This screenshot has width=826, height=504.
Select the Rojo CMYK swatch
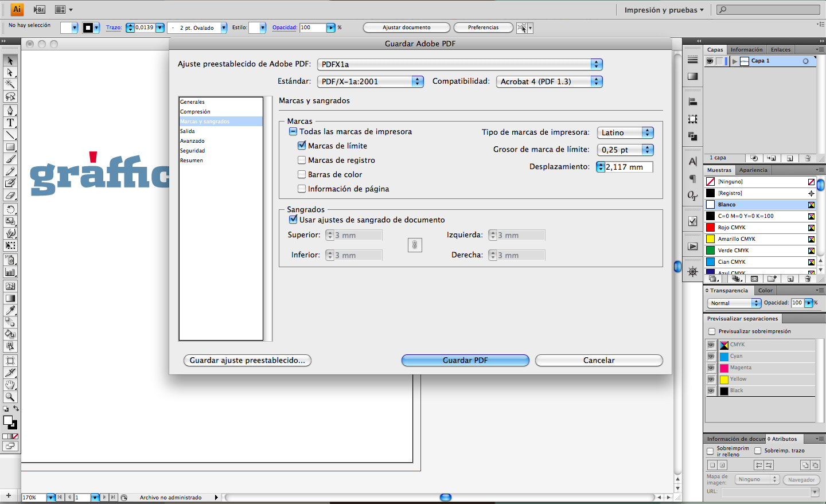(760, 228)
